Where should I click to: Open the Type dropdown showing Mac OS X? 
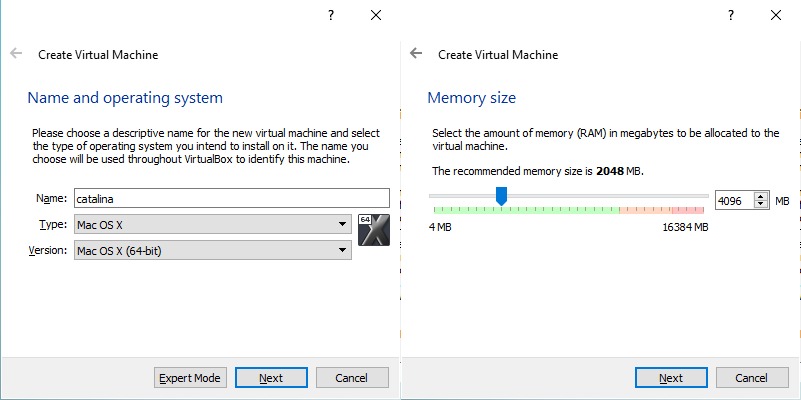click(x=213, y=224)
